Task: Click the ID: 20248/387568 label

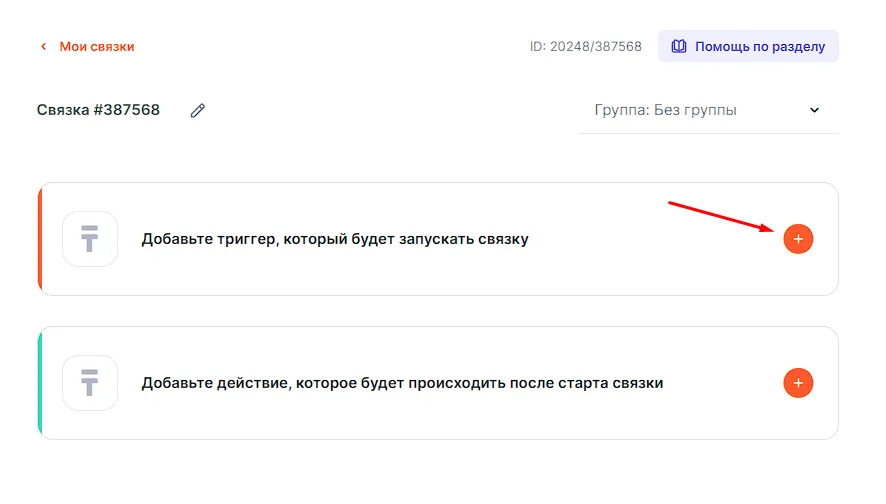Action: click(585, 47)
